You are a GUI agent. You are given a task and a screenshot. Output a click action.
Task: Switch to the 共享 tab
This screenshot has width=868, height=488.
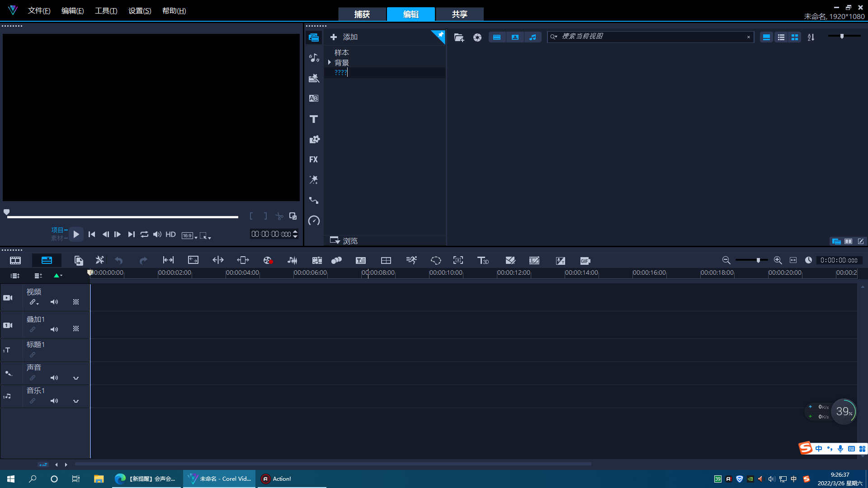pos(460,14)
